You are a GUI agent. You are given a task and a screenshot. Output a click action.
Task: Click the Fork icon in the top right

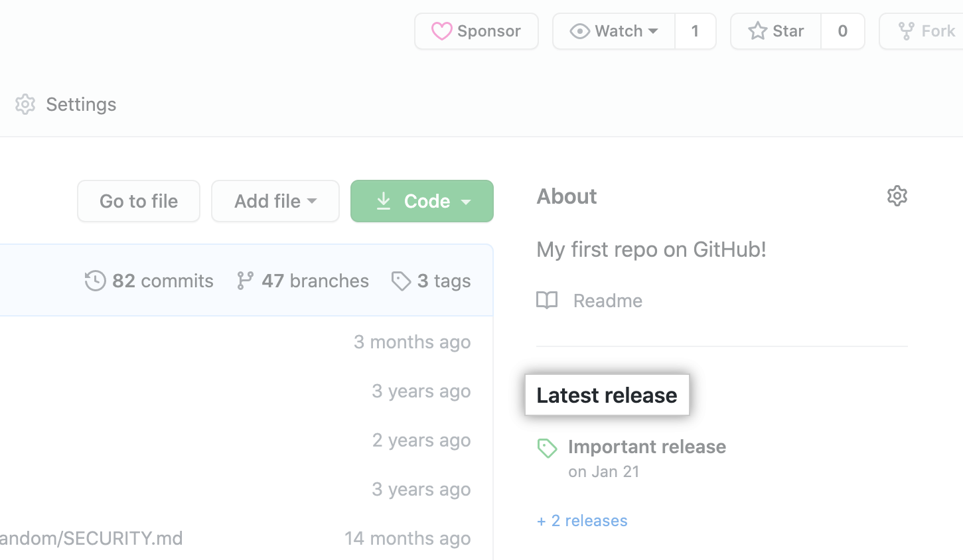coord(905,31)
